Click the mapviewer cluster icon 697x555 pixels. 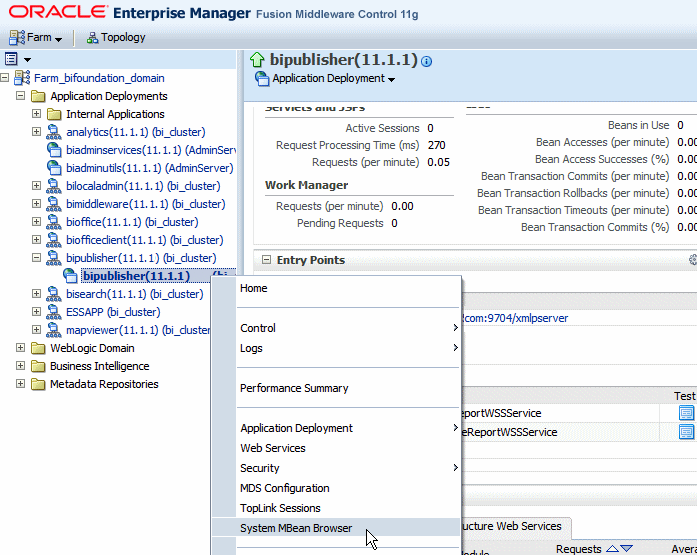click(x=54, y=330)
